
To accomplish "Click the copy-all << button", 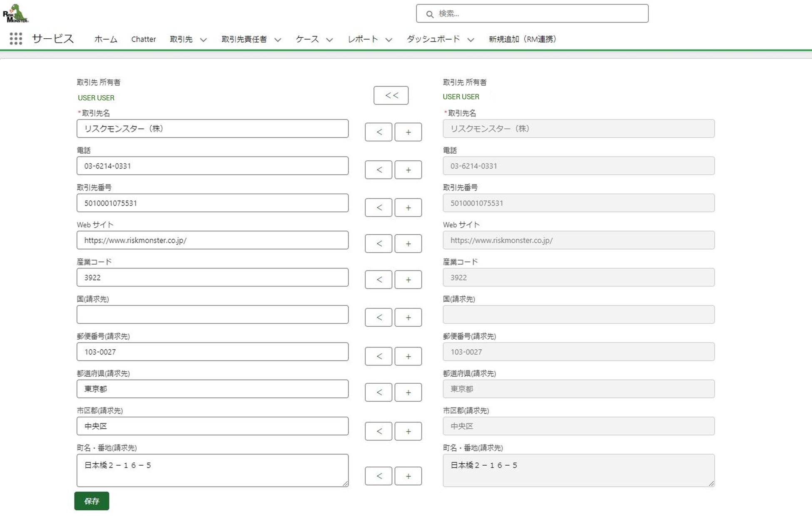I will click(x=391, y=95).
